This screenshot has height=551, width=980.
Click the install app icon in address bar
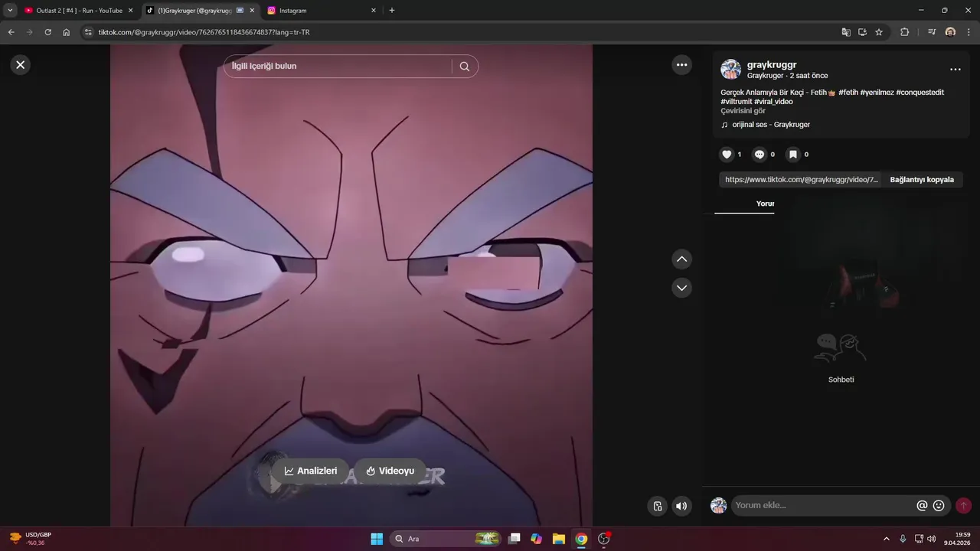862,32
